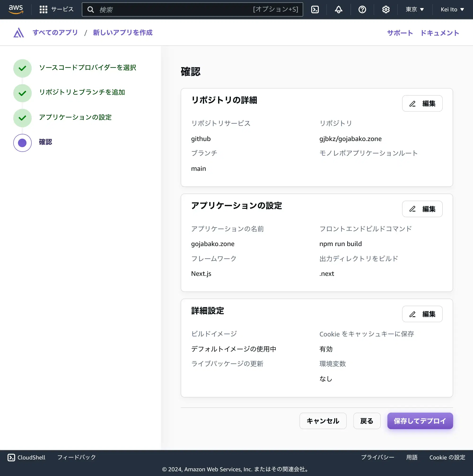Click the app name gojabako.zone value
473x476 pixels.
pos(213,244)
